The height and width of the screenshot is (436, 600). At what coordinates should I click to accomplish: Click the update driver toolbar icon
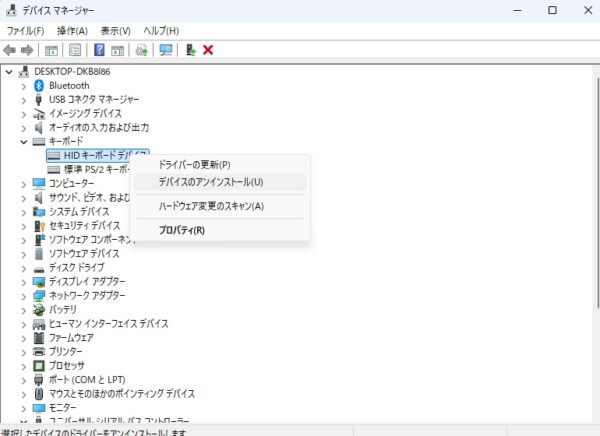142,50
